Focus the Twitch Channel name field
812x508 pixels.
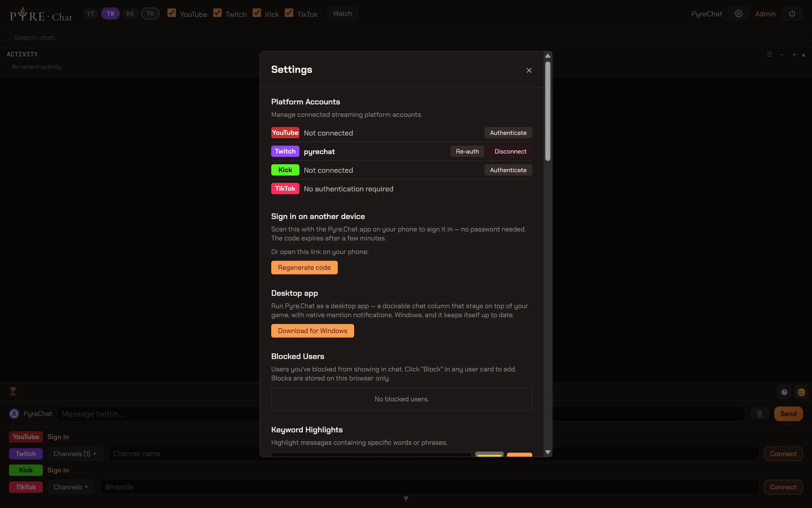coord(434,454)
